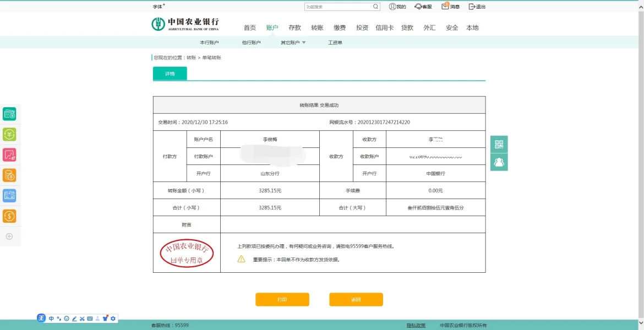The width and height of the screenshot is (644, 330).
Task: Add a shortcut with the sidebar plus icon
Action: (x=9, y=237)
